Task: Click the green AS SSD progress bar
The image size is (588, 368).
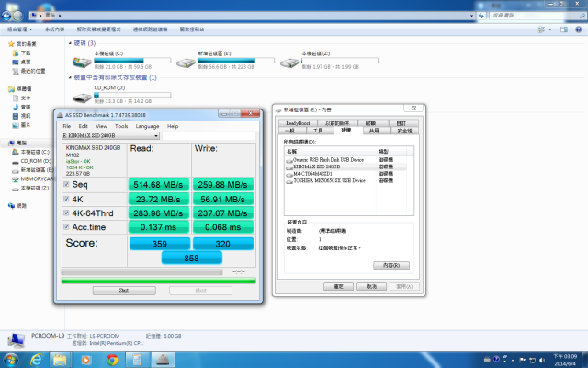Action: tap(159, 281)
